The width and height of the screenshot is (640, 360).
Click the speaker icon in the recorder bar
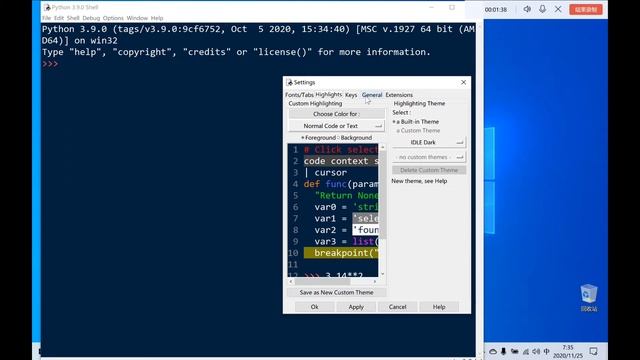pyautogui.click(x=527, y=9)
